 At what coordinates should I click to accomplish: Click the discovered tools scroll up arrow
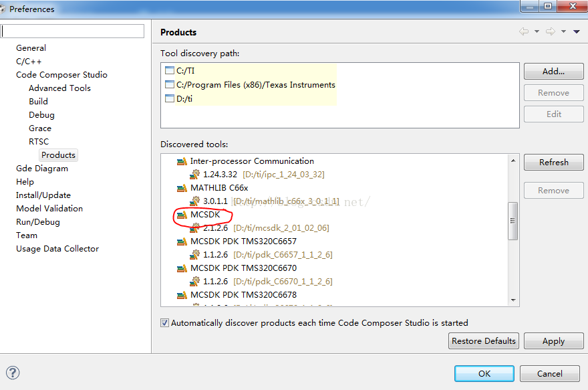tap(513, 161)
